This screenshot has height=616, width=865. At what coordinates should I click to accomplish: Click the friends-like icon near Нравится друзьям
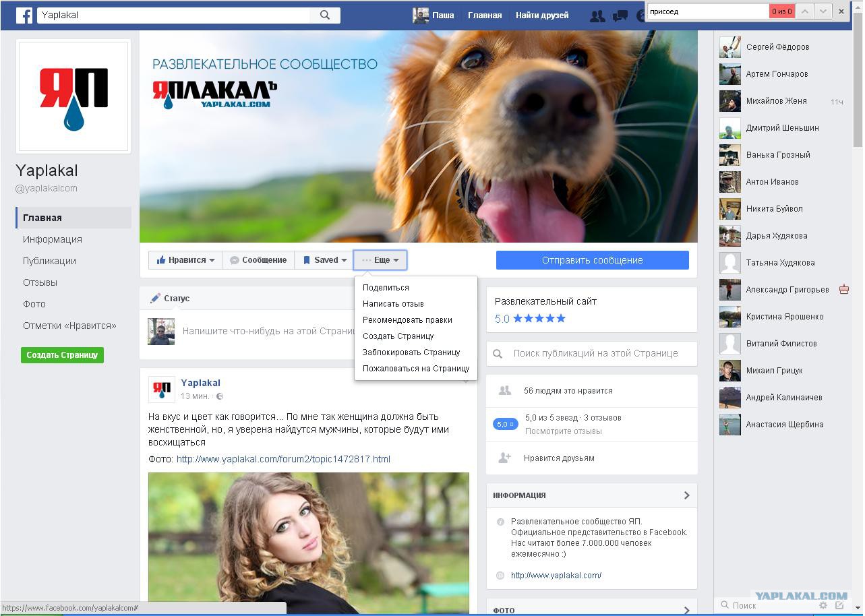[504, 458]
